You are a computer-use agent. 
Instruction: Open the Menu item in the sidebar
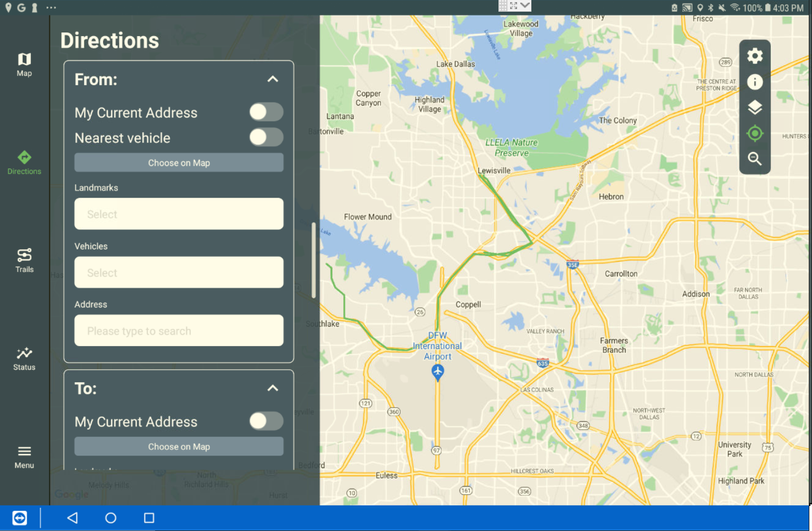click(24, 456)
